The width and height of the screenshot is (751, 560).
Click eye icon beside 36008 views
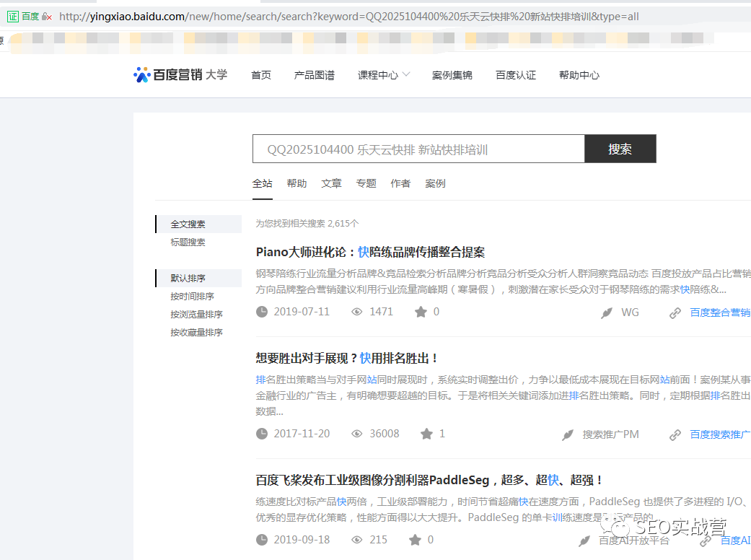tap(356, 434)
